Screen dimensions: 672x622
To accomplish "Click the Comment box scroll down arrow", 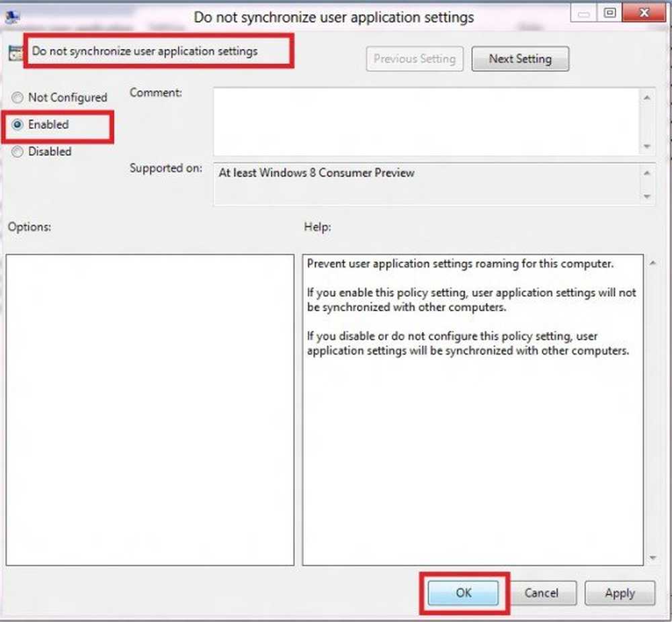I will [647, 146].
